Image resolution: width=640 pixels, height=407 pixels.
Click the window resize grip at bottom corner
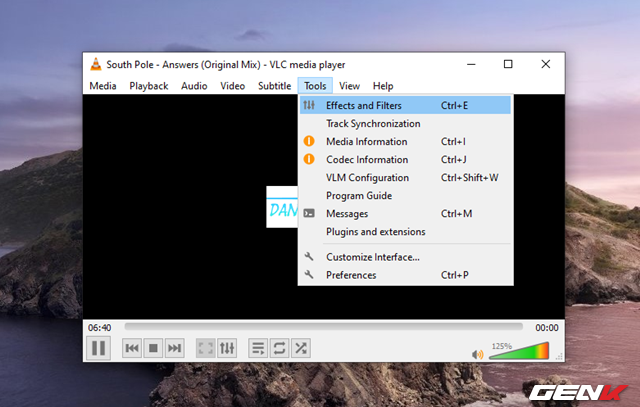(x=559, y=356)
